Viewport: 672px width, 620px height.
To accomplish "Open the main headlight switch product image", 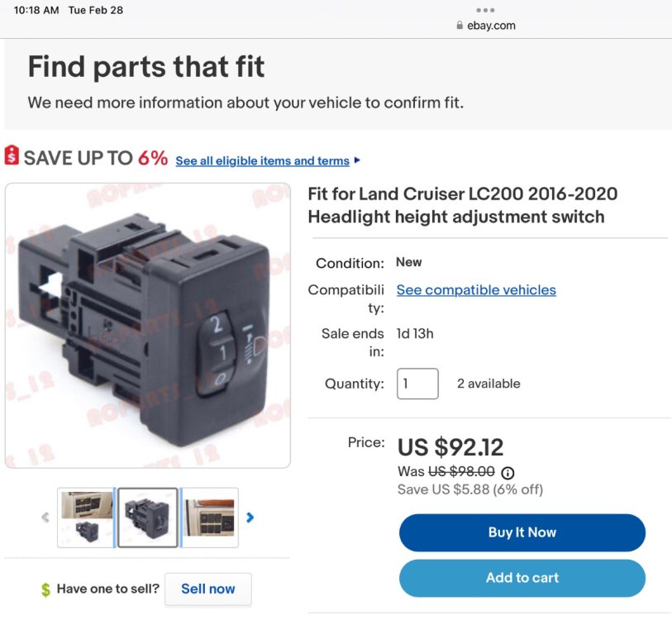I will 148,326.
